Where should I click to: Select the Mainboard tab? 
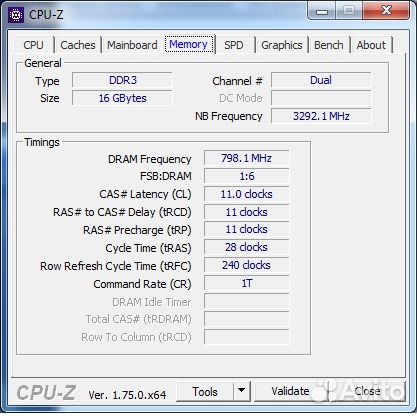click(132, 45)
